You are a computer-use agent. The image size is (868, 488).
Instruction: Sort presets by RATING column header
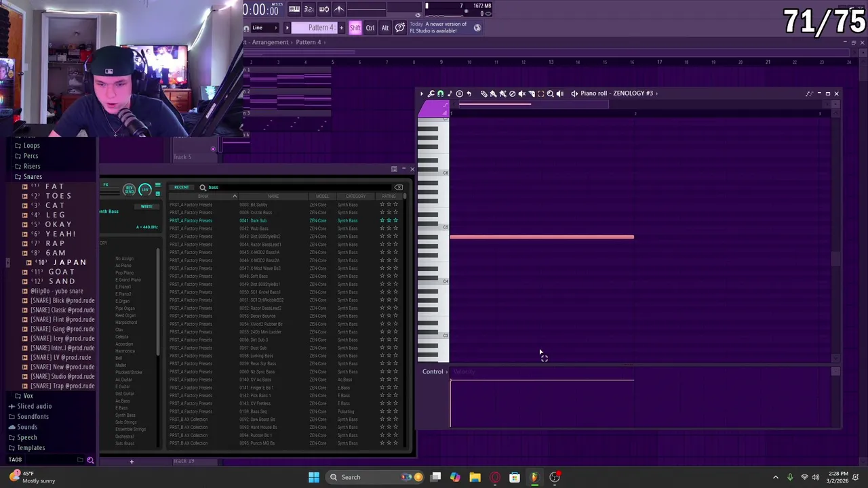pyautogui.click(x=389, y=197)
